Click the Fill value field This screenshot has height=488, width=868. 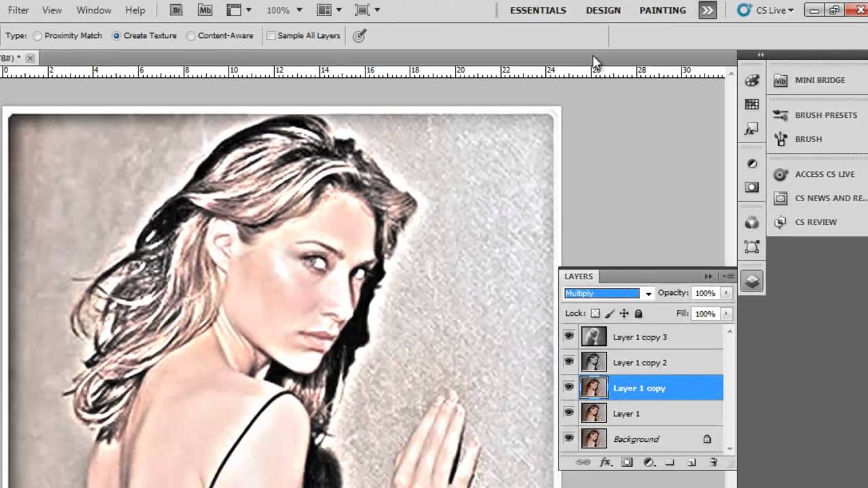705,314
